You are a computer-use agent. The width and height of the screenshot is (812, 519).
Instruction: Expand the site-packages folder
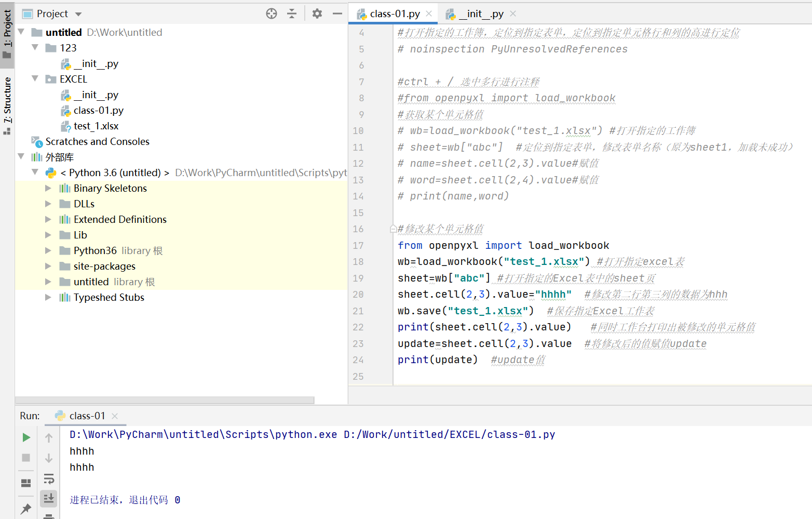click(x=48, y=266)
